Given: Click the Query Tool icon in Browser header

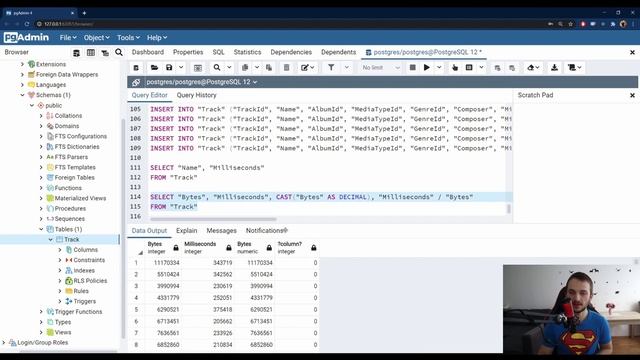Looking at the screenshot, I should pyautogui.click(x=76, y=53).
